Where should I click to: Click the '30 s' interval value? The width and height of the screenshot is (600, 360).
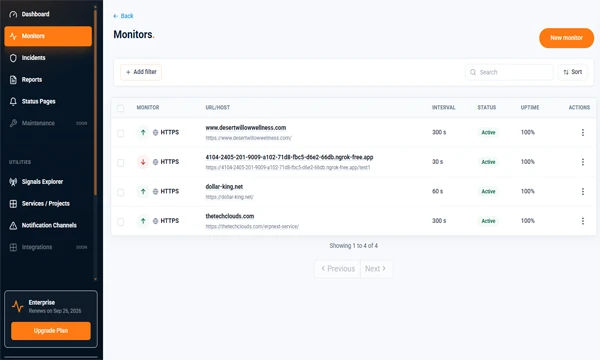tap(437, 162)
